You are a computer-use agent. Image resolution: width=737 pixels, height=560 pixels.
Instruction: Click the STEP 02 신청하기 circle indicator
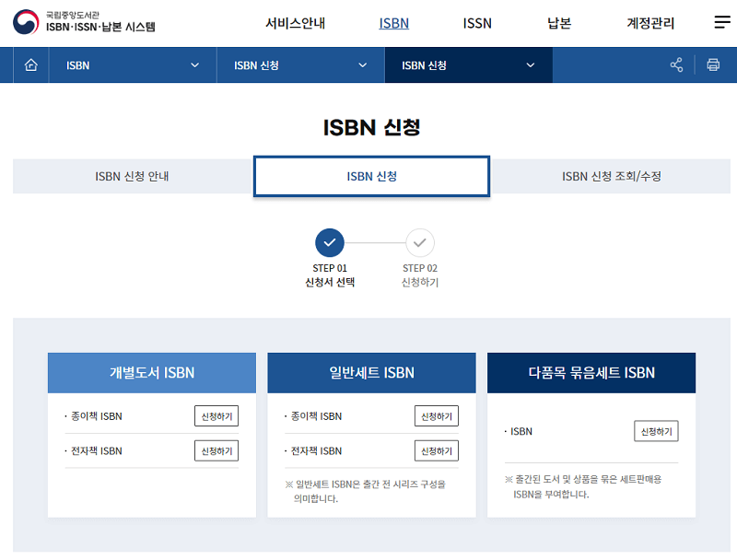pyautogui.click(x=420, y=243)
